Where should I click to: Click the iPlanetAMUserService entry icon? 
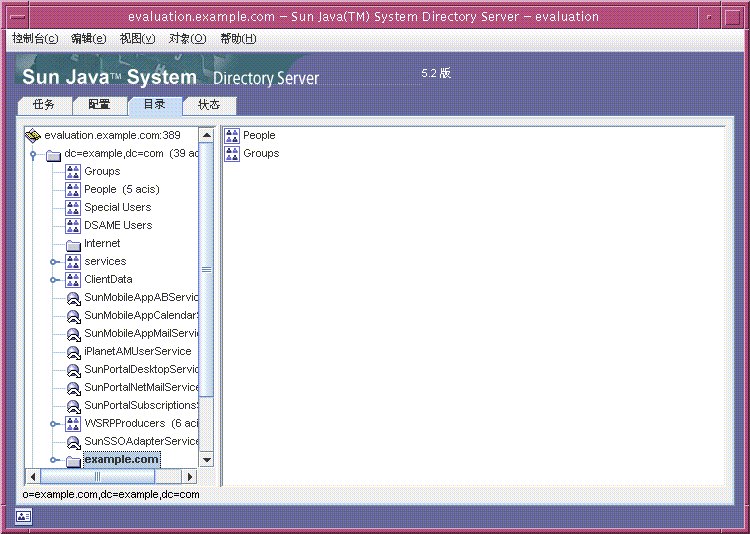pyautogui.click(x=73, y=352)
